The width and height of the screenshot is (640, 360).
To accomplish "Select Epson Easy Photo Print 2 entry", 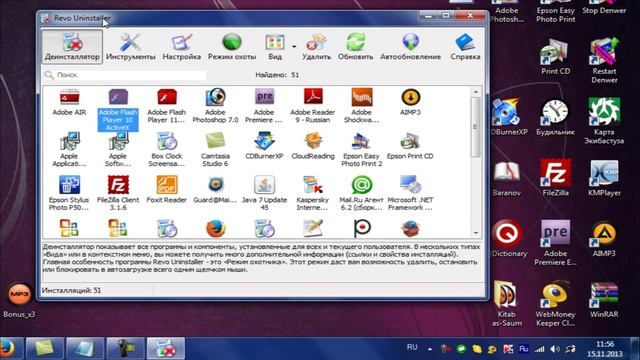I will click(x=362, y=149).
